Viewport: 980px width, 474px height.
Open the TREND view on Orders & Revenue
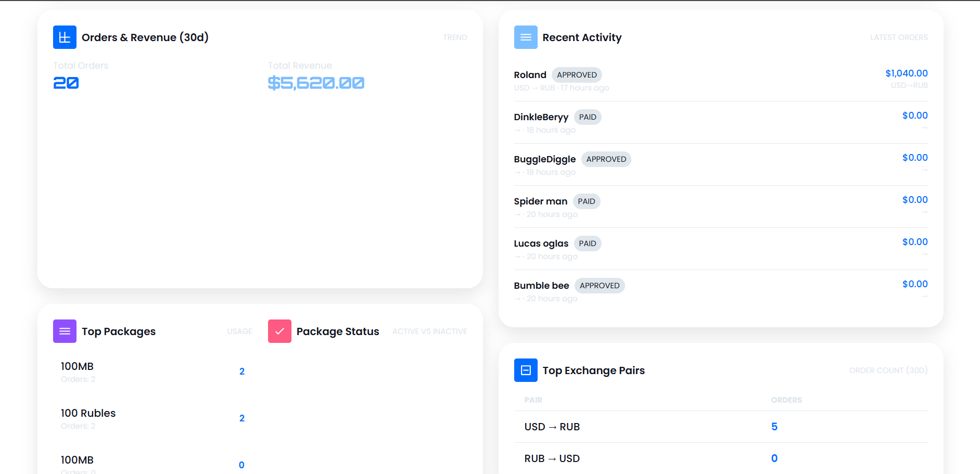[x=455, y=37]
